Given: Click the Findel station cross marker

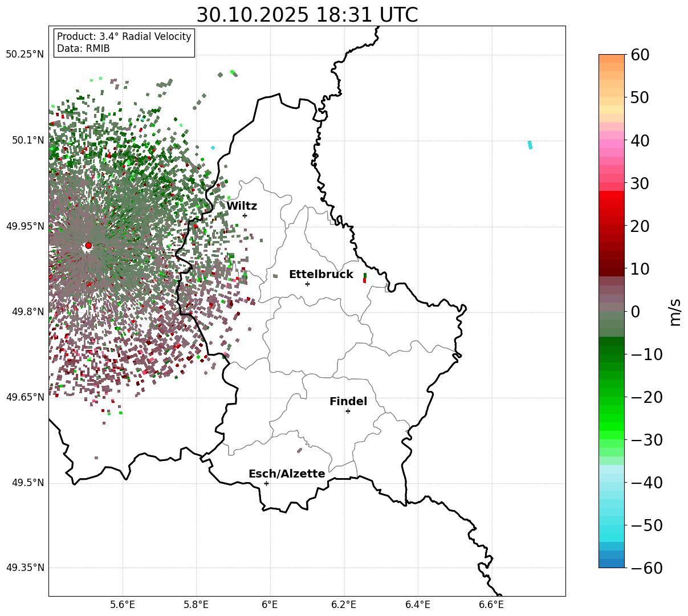Looking at the screenshot, I should [348, 411].
